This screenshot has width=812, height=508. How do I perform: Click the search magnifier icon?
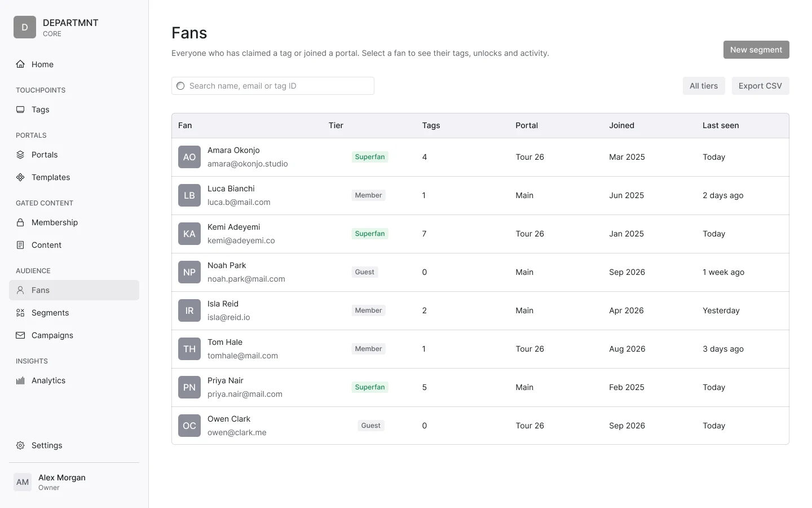click(180, 86)
